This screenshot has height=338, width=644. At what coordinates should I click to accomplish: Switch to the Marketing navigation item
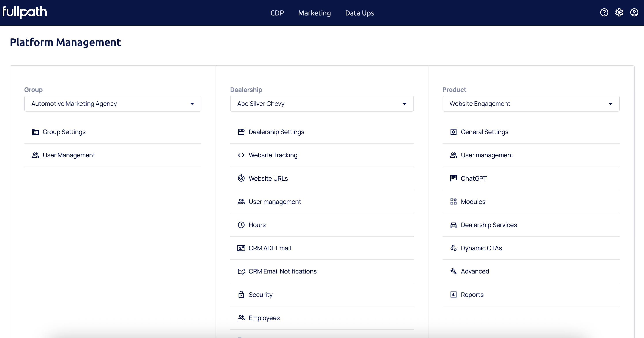point(314,13)
